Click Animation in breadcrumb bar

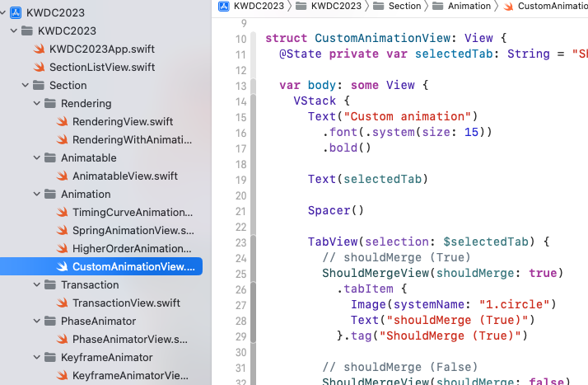[x=462, y=6]
